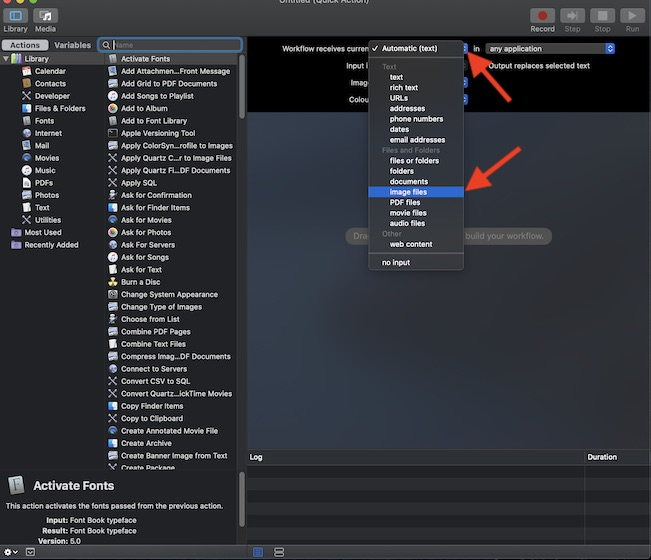Select the Actions tab
The image size is (651, 560).
[x=24, y=45]
